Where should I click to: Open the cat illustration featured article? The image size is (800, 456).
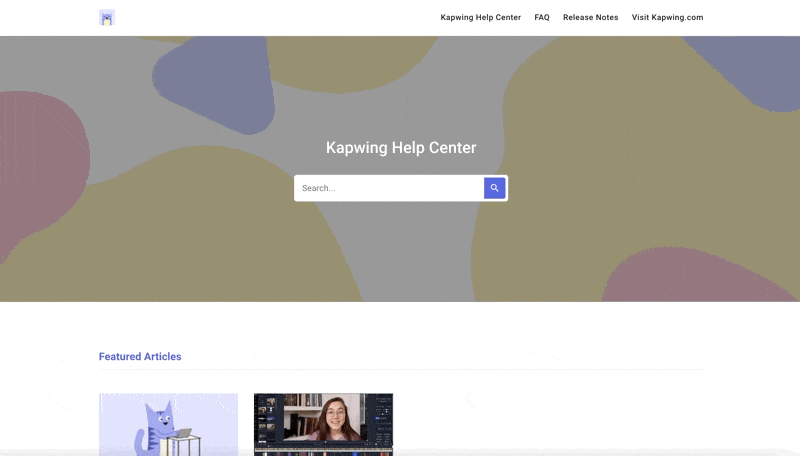168,424
